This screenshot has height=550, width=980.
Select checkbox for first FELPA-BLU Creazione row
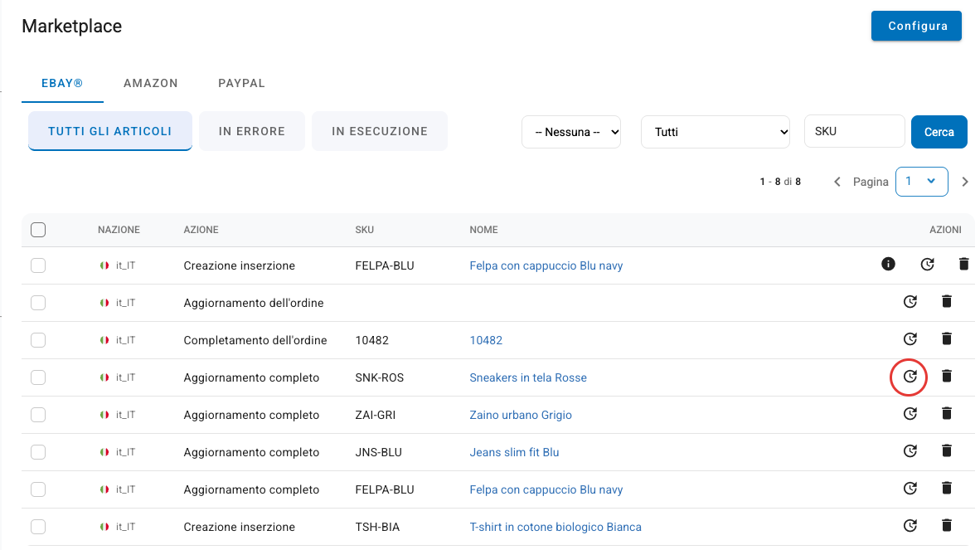coord(38,265)
